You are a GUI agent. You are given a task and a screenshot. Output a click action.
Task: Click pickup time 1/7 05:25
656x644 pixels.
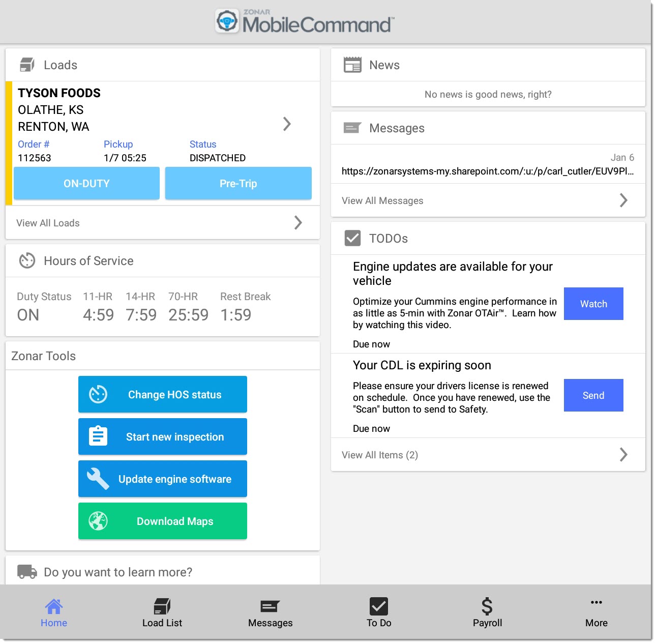pyautogui.click(x=125, y=158)
